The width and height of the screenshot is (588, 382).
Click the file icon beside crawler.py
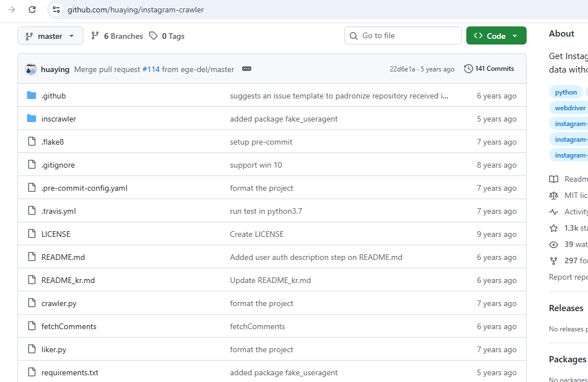(x=32, y=303)
